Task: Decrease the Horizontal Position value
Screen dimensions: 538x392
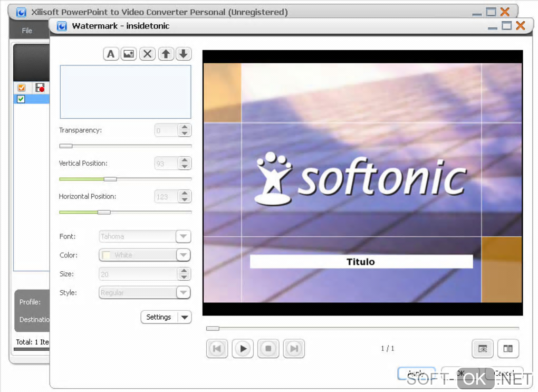Action: (x=185, y=200)
